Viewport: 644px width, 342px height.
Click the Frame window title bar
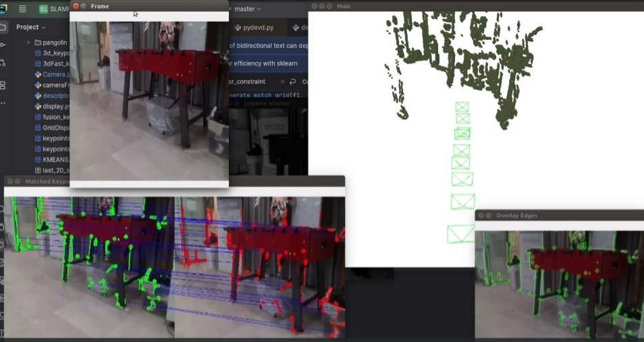pos(149,6)
